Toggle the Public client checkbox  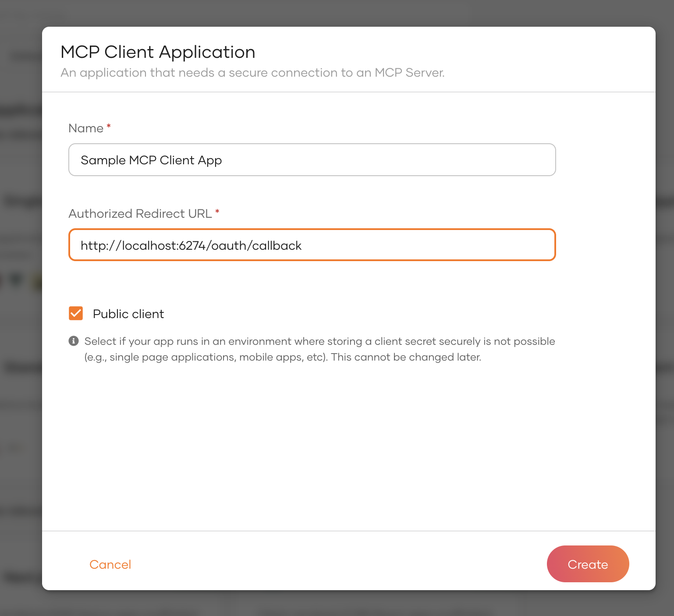(x=76, y=314)
